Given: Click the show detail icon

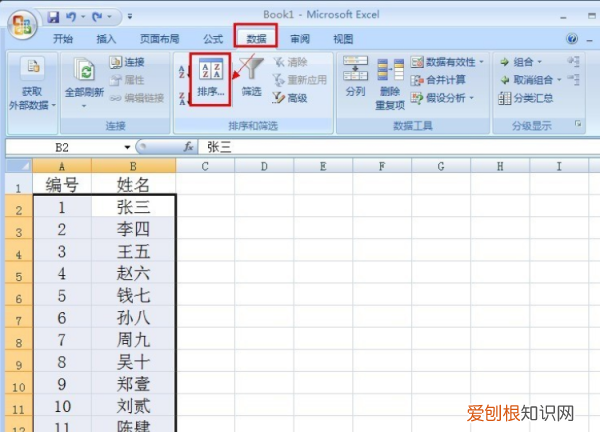Looking at the screenshot, I should [574, 61].
